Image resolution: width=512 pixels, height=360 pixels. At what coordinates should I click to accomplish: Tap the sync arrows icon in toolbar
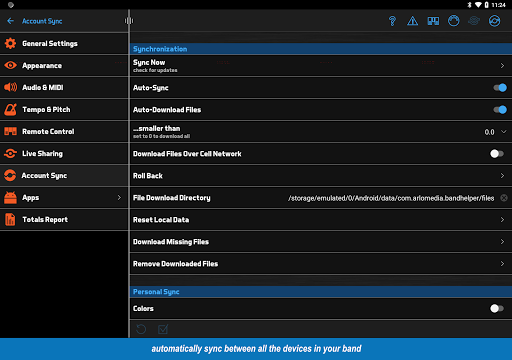tap(494, 21)
